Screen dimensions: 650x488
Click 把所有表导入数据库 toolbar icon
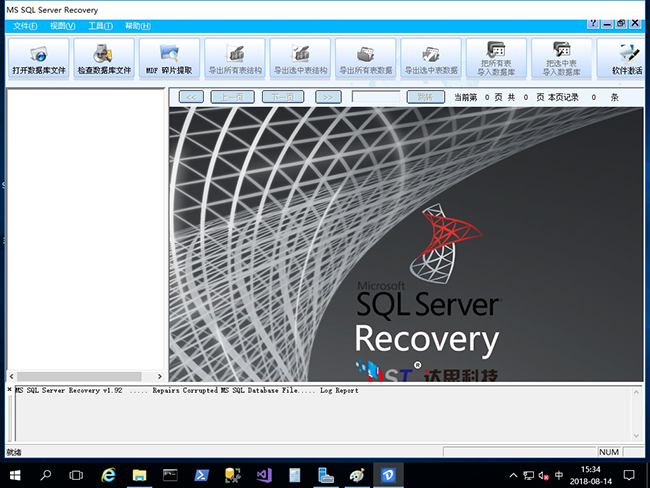click(496, 59)
